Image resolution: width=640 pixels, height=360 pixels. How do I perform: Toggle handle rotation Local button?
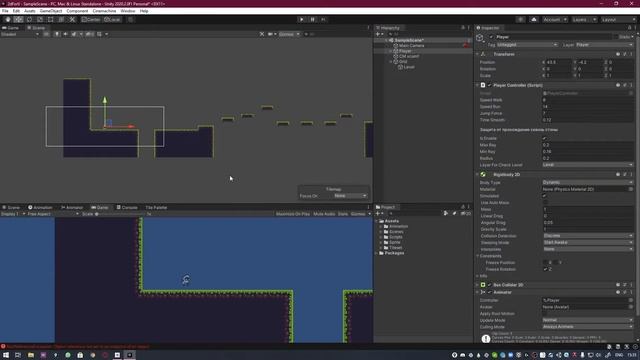pos(112,20)
